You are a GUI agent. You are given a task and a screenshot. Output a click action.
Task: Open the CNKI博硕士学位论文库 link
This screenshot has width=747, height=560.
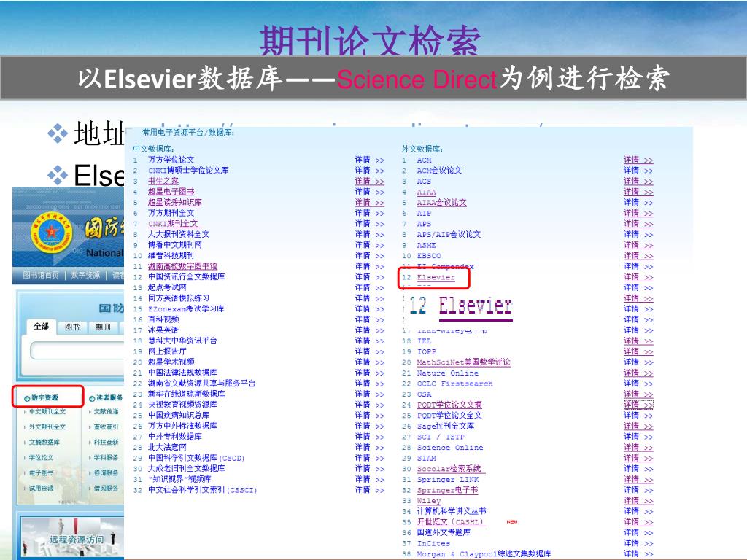pyautogui.click(x=188, y=170)
